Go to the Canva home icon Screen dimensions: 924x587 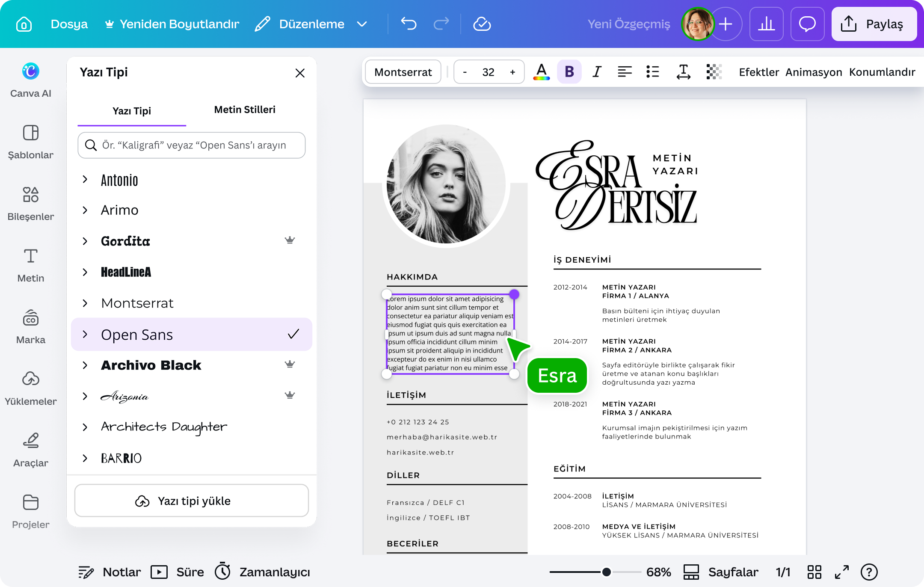click(24, 24)
